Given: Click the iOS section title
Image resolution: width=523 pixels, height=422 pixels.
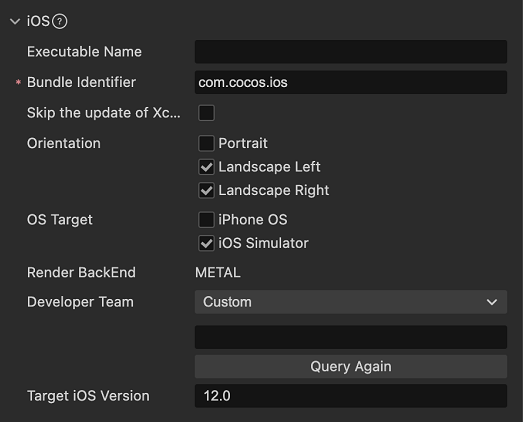Looking at the screenshot, I should 38,21.
